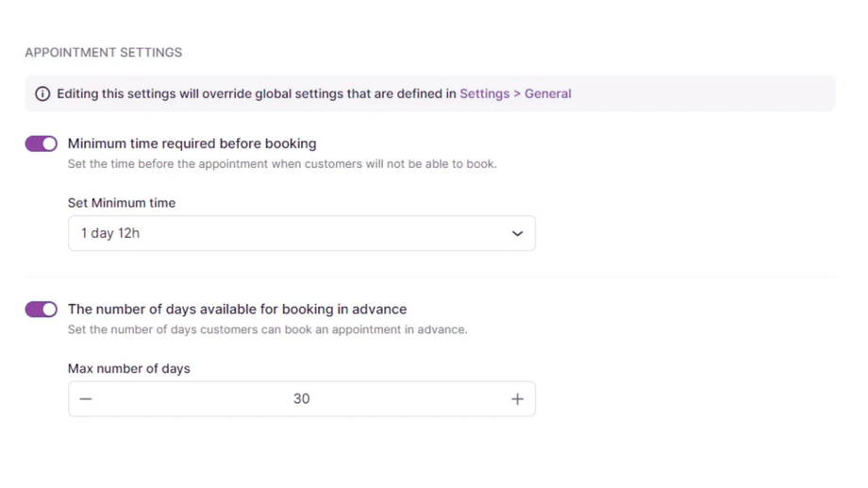Click the description under minimum time toggle
The height and width of the screenshot is (488, 868).
(x=282, y=164)
